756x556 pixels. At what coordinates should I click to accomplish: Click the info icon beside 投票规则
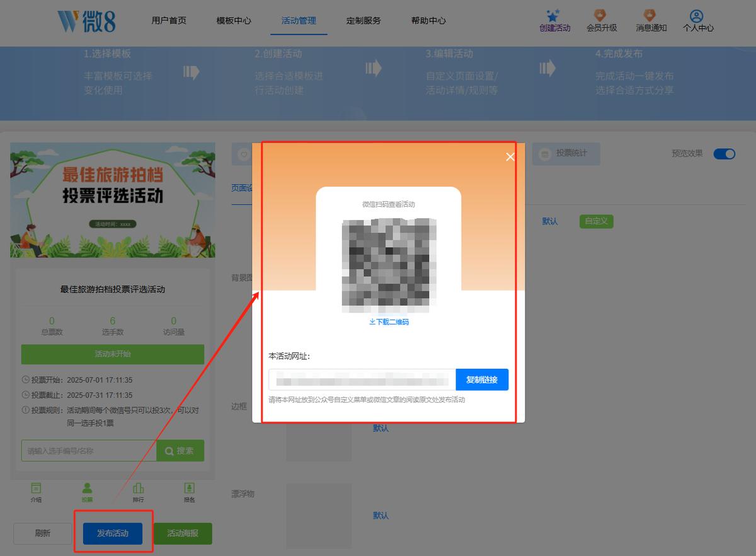point(25,410)
